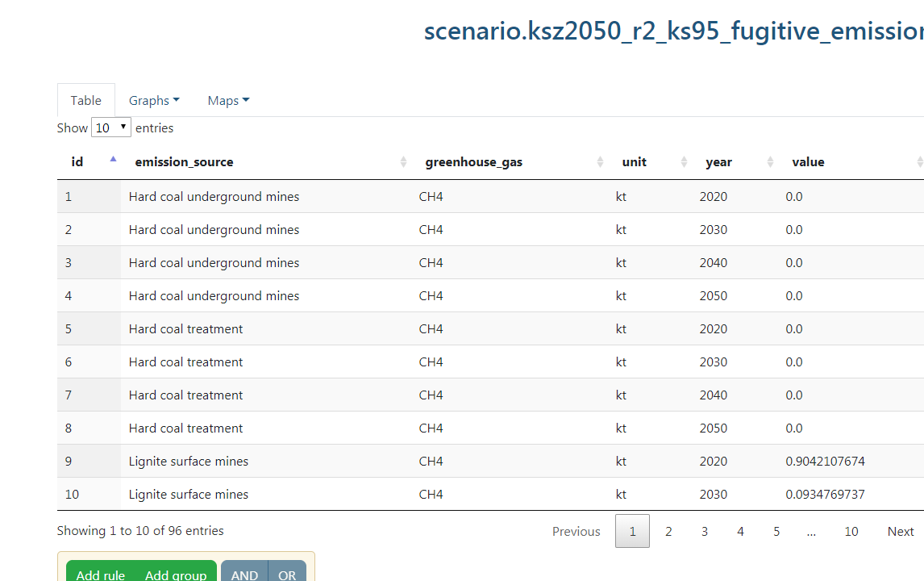This screenshot has width=924, height=581.
Task: Click the page title scenario.ksz2050_r2_ks95_fugitive_emission
Action: [673, 31]
